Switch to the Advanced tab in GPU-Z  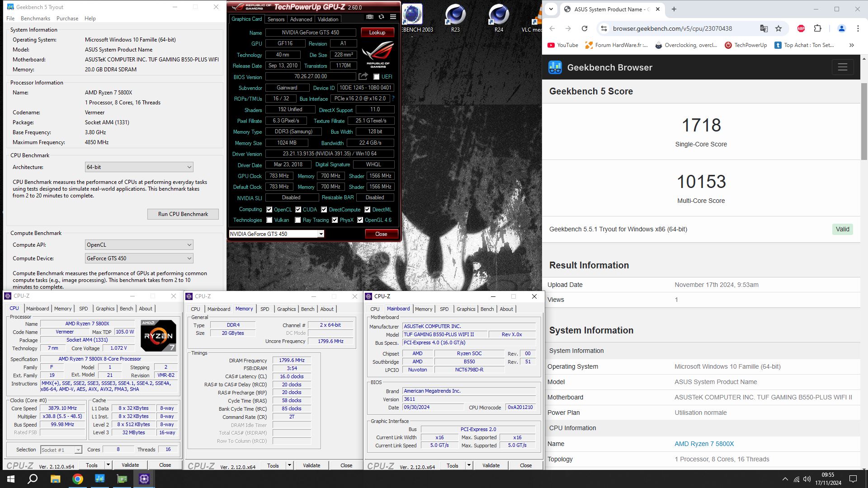click(301, 19)
